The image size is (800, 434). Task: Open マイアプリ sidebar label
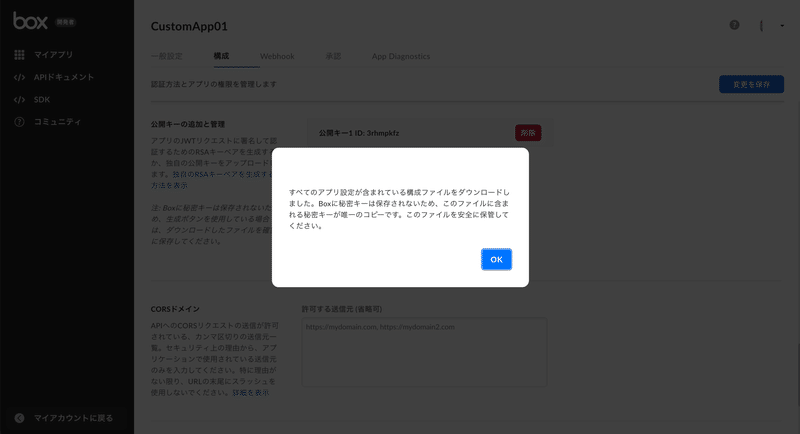click(x=54, y=55)
